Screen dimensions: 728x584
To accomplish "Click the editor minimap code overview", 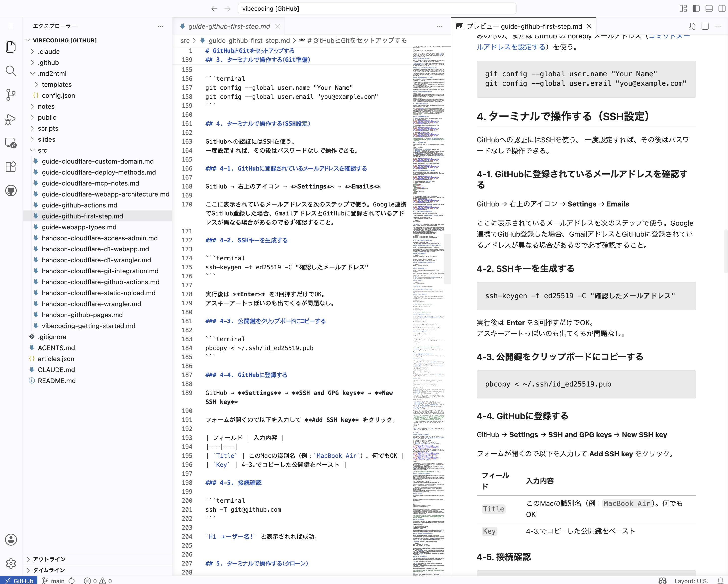I will (x=428, y=311).
